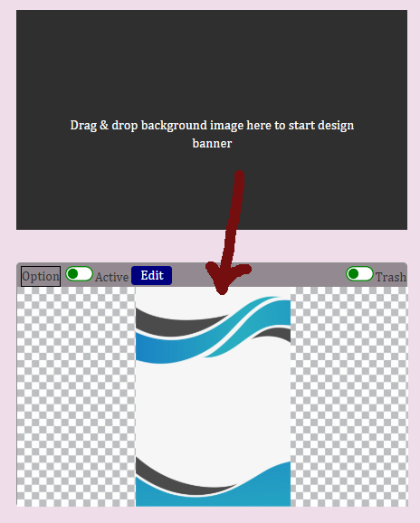Open the banner with the Edit button
The image size is (420, 523).
click(151, 275)
